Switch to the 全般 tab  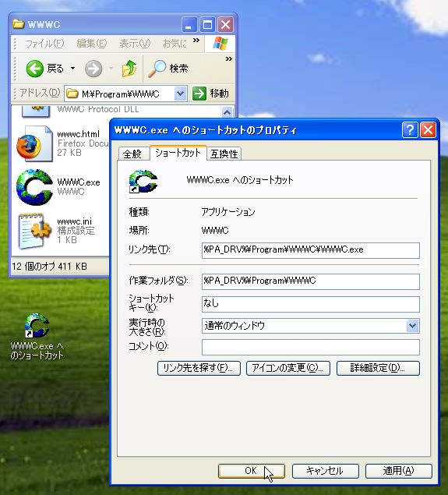pos(132,154)
